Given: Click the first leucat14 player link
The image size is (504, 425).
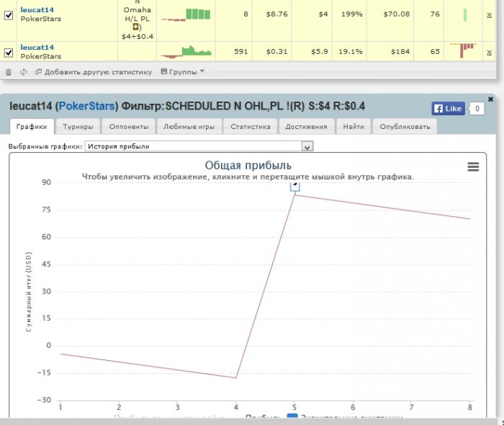Looking at the screenshot, I should 37,10.
